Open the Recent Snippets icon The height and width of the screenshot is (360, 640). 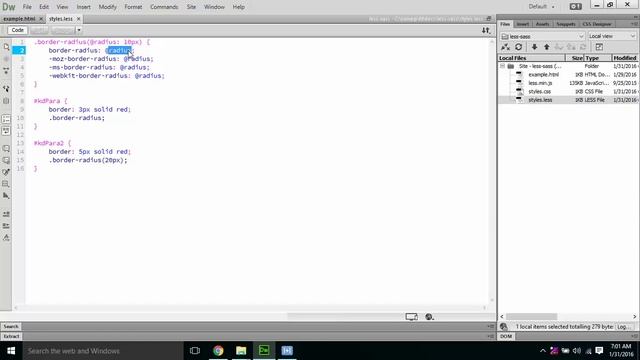click(6, 184)
